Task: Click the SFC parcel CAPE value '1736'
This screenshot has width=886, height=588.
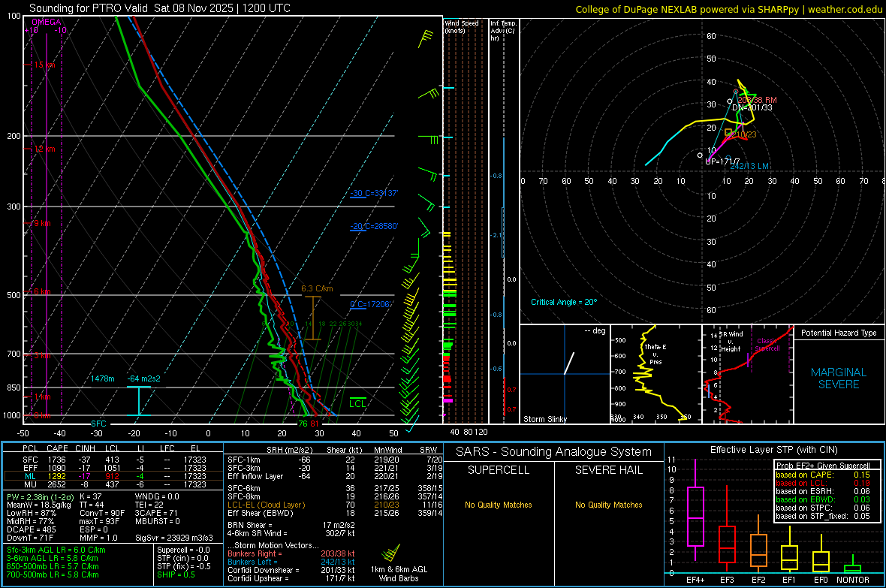Action: 57,460
